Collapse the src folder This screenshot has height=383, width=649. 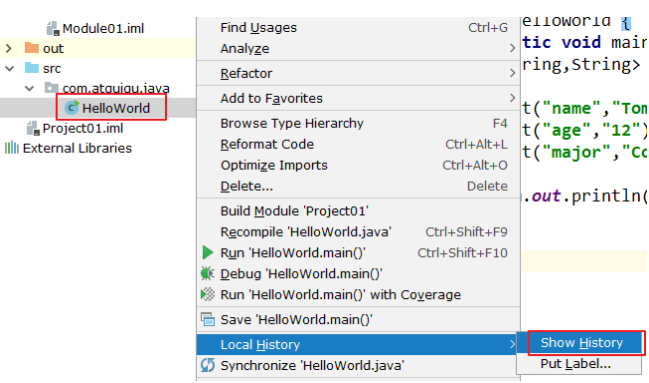click(9, 68)
